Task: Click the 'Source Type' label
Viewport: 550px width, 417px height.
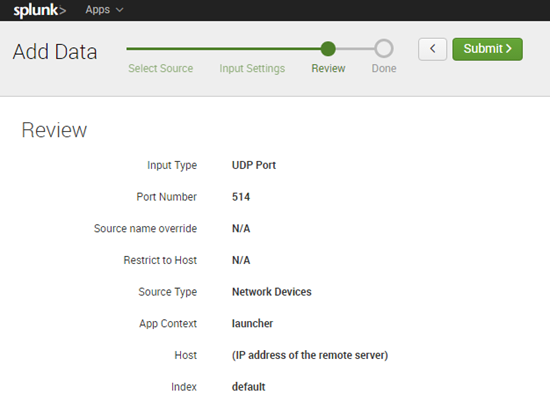Action: 168,292
